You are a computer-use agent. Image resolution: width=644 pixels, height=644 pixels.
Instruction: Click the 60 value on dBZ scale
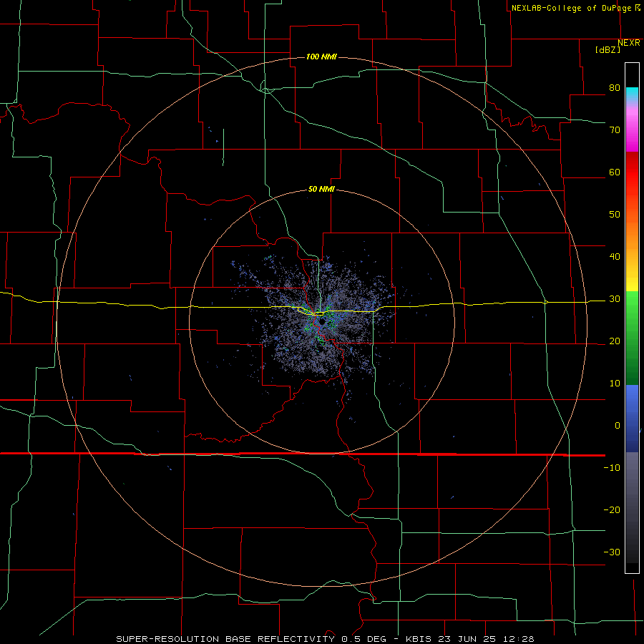tap(615, 172)
